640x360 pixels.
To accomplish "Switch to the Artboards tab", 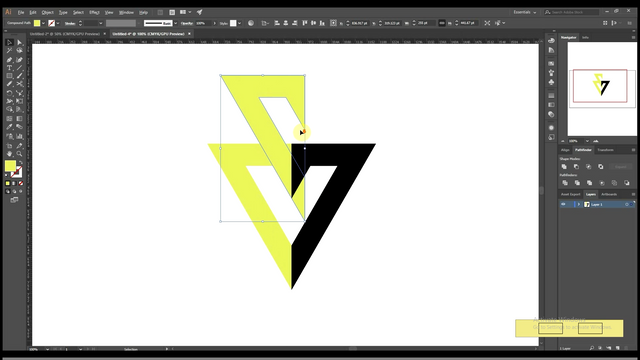I will tap(609, 194).
